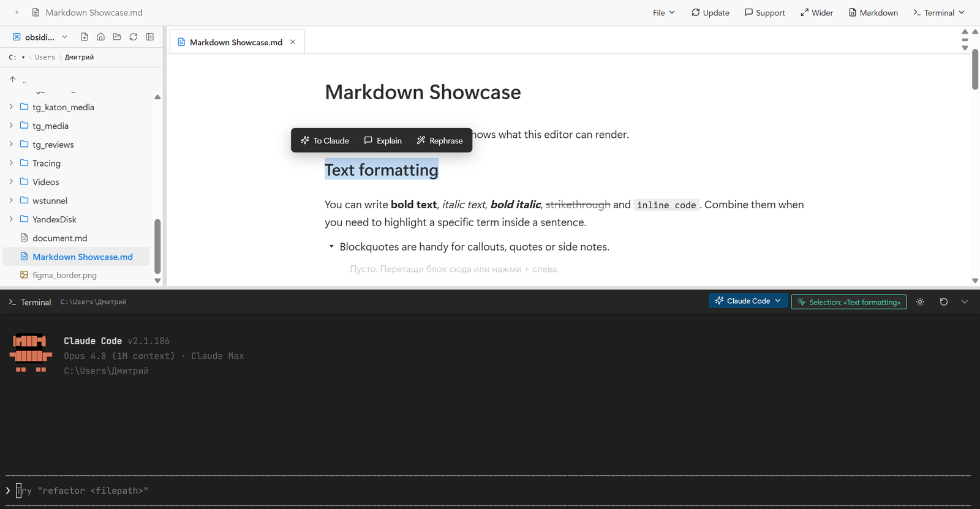980x509 pixels.
Task: Click the Tracing folder name
Action: 47,163
